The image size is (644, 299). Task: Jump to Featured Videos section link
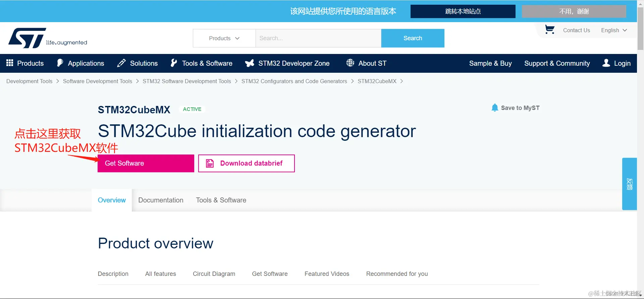coord(327,274)
